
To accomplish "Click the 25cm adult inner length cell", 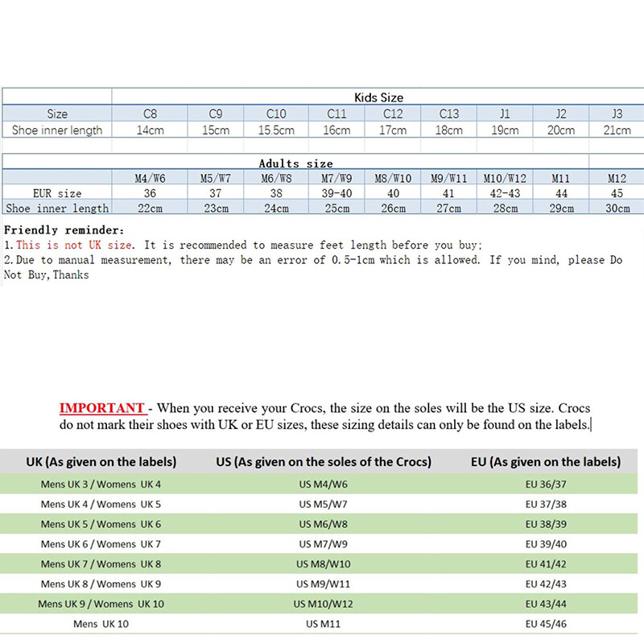I will coord(336,208).
